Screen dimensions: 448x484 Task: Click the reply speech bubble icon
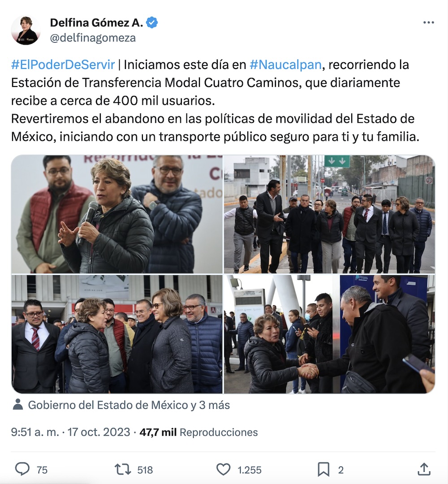pyautogui.click(x=22, y=469)
